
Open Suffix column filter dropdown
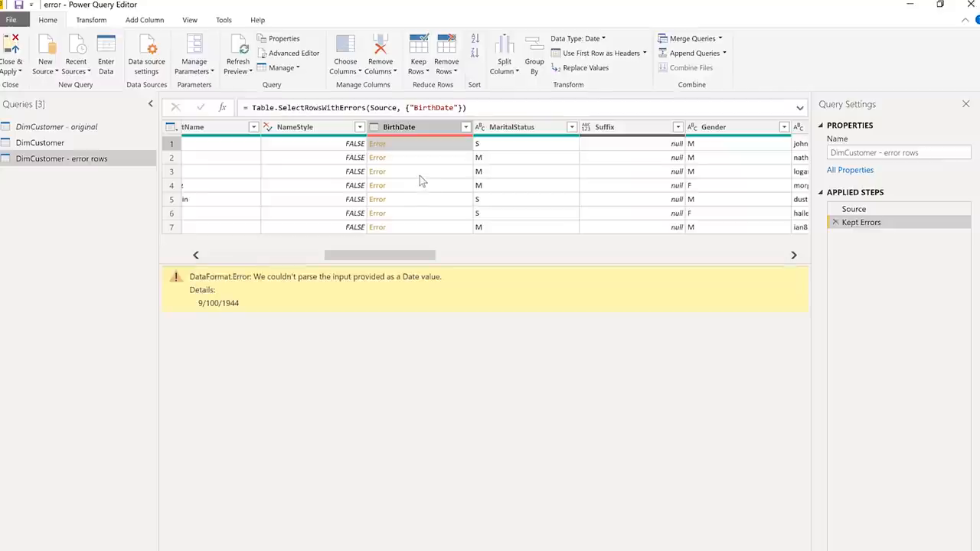[x=678, y=127]
